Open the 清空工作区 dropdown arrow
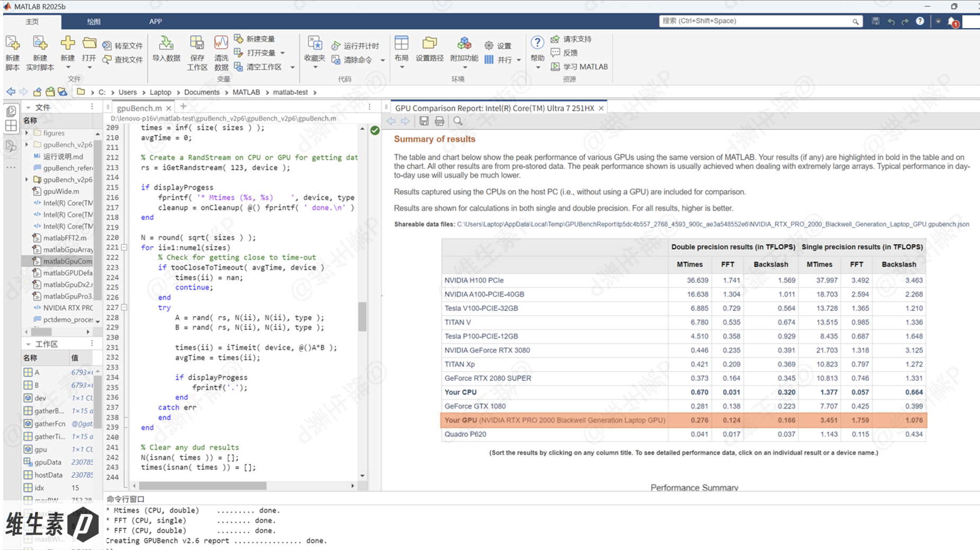 292,67
